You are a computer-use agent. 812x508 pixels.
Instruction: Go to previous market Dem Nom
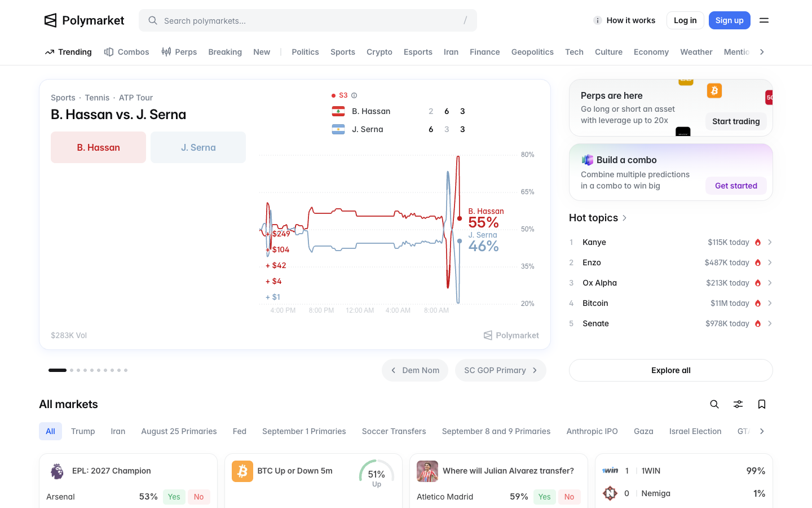(415, 370)
